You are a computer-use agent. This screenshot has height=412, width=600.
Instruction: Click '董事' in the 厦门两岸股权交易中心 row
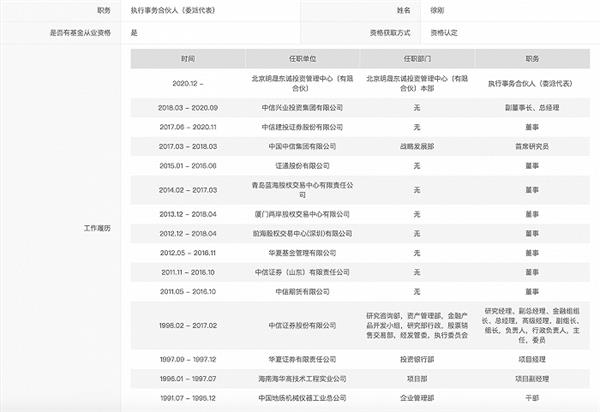coord(532,214)
